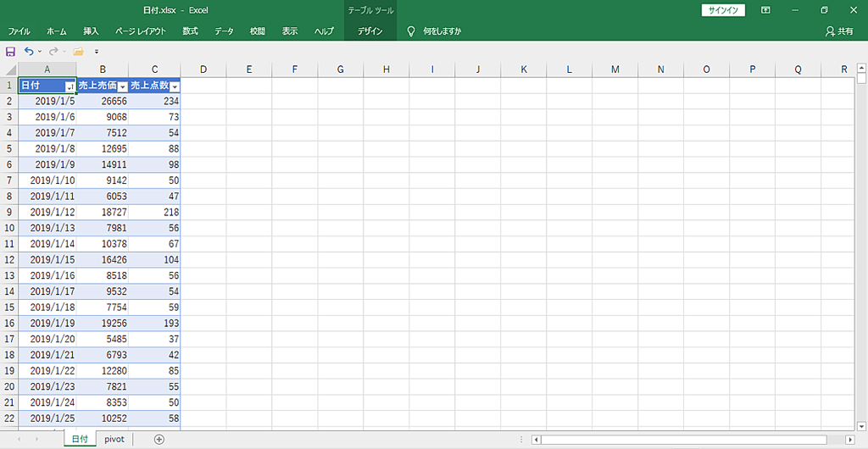Select cell containing 104
868x449 pixels.
pyautogui.click(x=154, y=259)
